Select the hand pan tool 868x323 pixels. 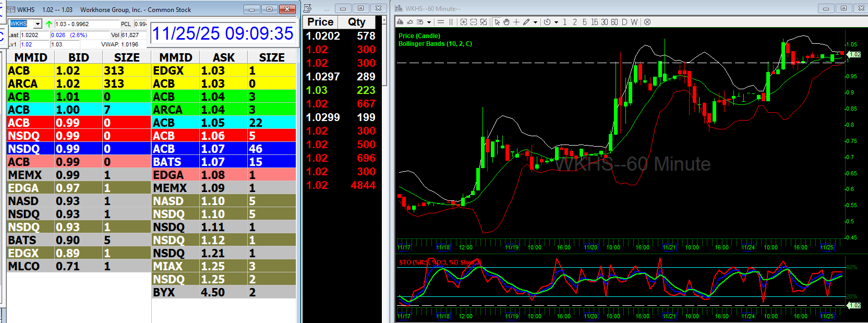point(506,22)
